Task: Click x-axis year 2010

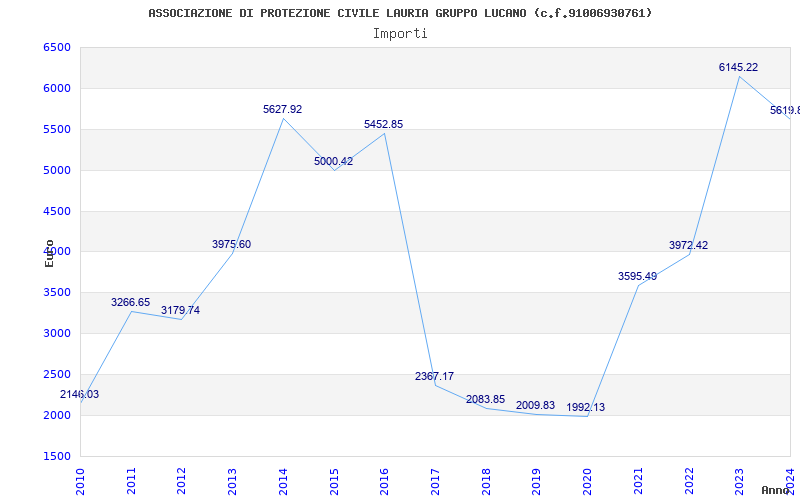Action: point(80,481)
